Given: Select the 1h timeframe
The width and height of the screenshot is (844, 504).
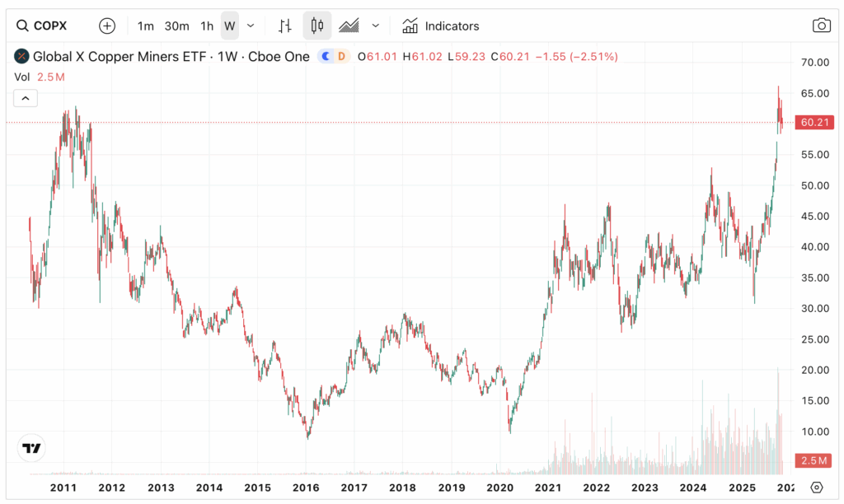Looking at the screenshot, I should (x=207, y=26).
